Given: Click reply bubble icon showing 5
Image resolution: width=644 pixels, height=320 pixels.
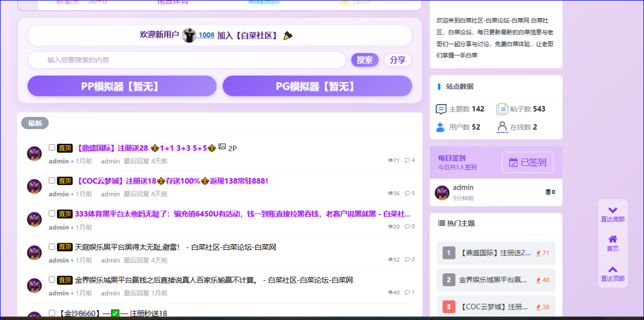Looking at the screenshot, I should (x=407, y=194).
